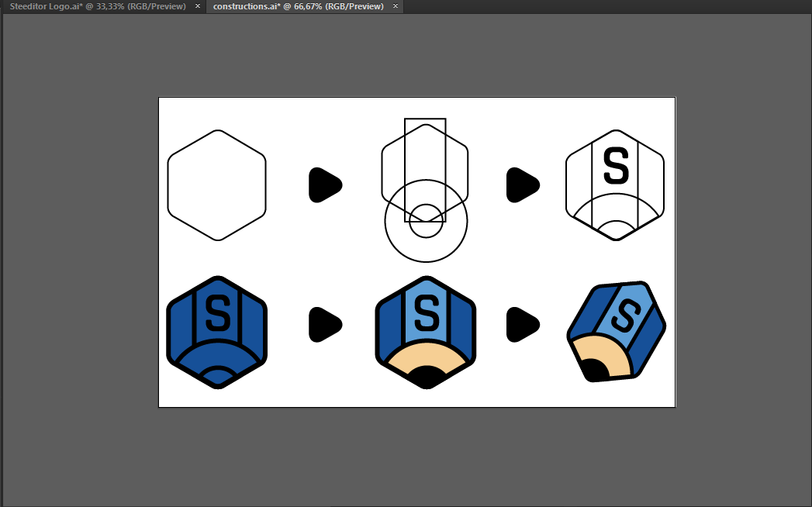Click the bottom-left black arrow shape

coord(325,325)
